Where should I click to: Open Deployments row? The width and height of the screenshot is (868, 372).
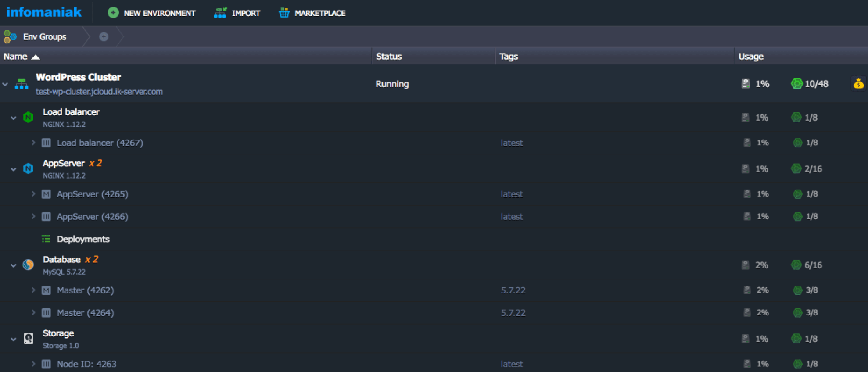[83, 239]
